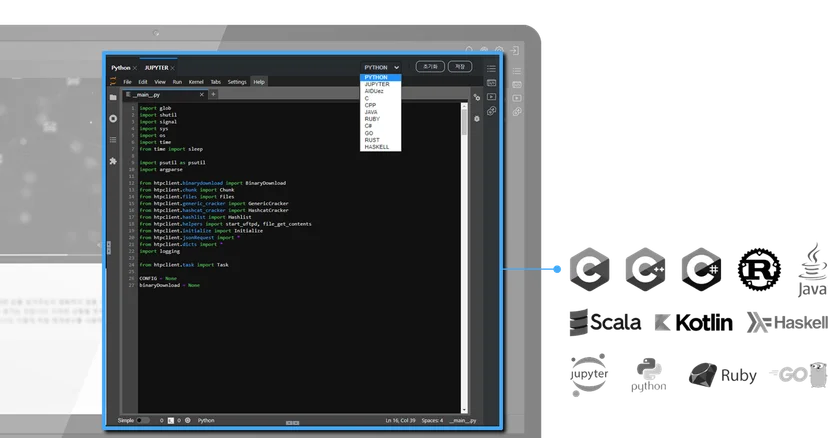Open the Run menu
Viewport: 828px width, 438px height.
(x=177, y=82)
